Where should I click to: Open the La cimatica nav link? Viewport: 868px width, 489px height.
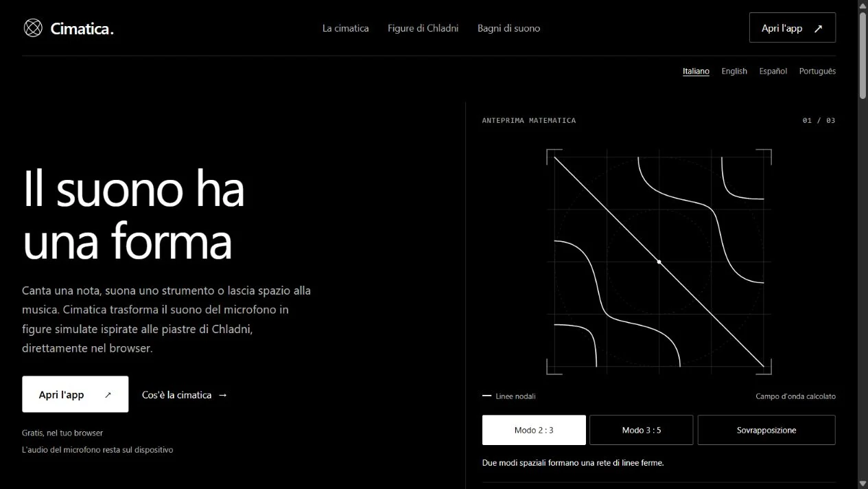pos(346,28)
